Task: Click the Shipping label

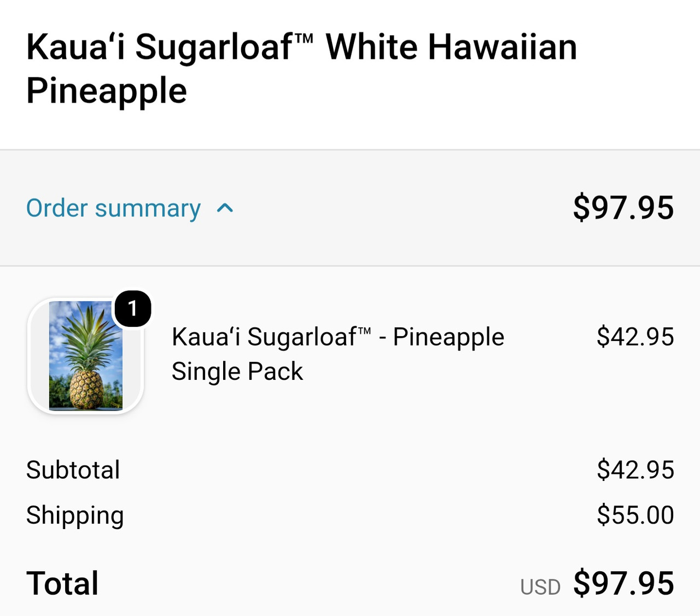Action: pyautogui.click(x=75, y=515)
